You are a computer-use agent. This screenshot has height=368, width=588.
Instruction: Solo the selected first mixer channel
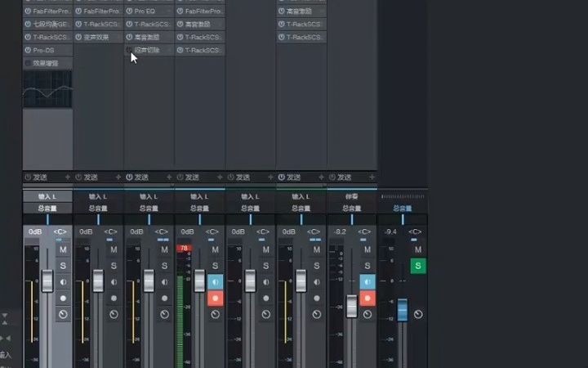[63, 266]
